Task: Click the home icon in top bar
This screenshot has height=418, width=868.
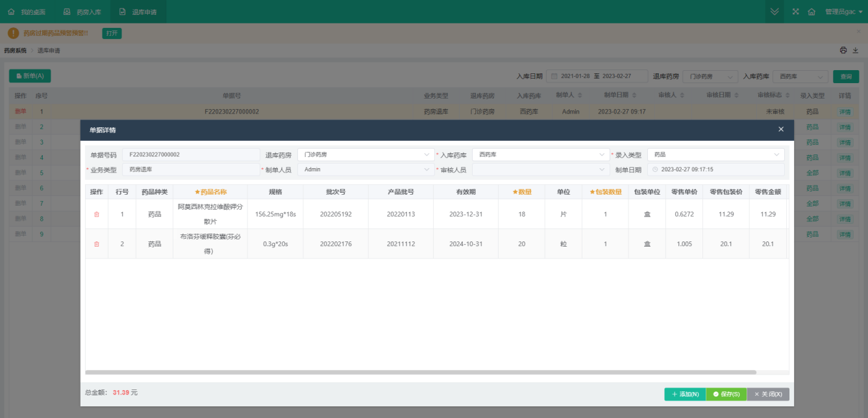Action: point(812,12)
